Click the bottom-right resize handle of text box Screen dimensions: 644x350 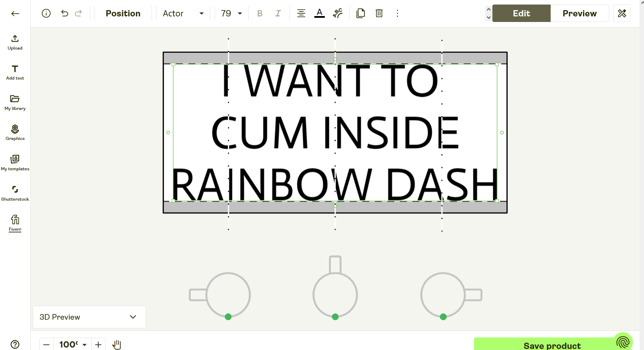497,201
